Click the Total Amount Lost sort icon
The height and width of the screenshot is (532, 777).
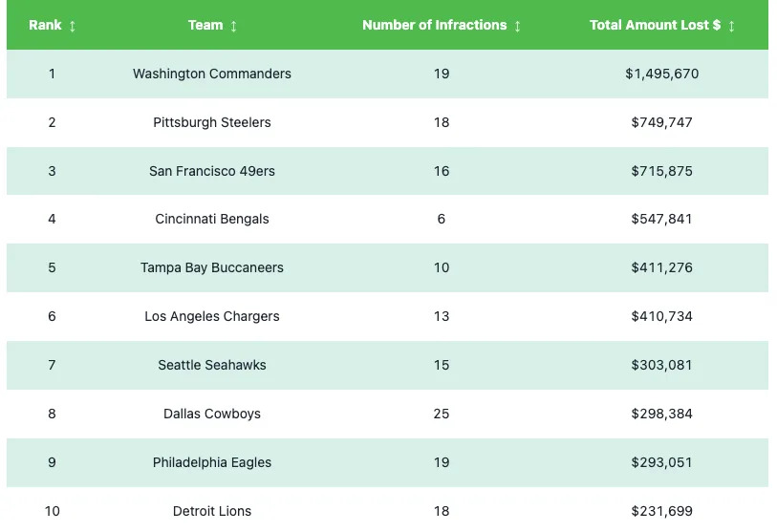coord(732,26)
